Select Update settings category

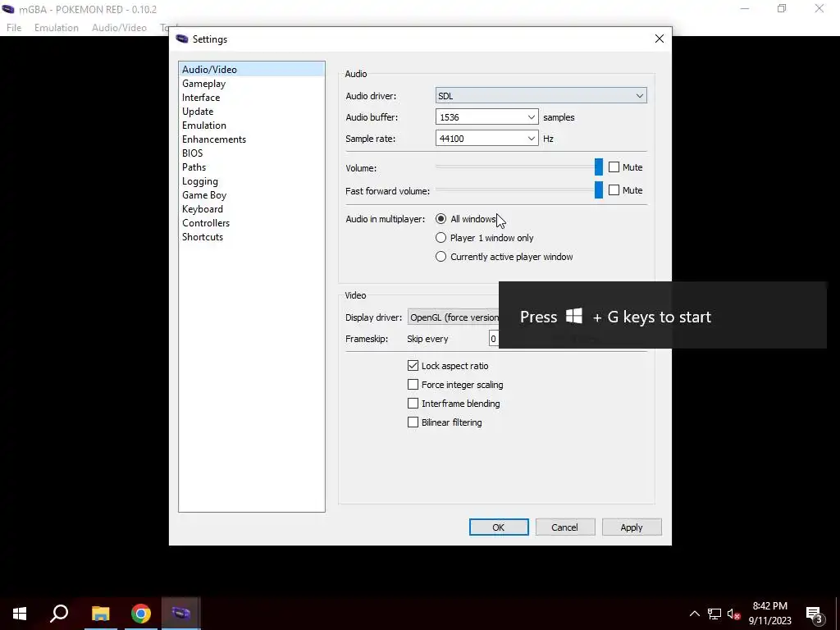coord(252,111)
